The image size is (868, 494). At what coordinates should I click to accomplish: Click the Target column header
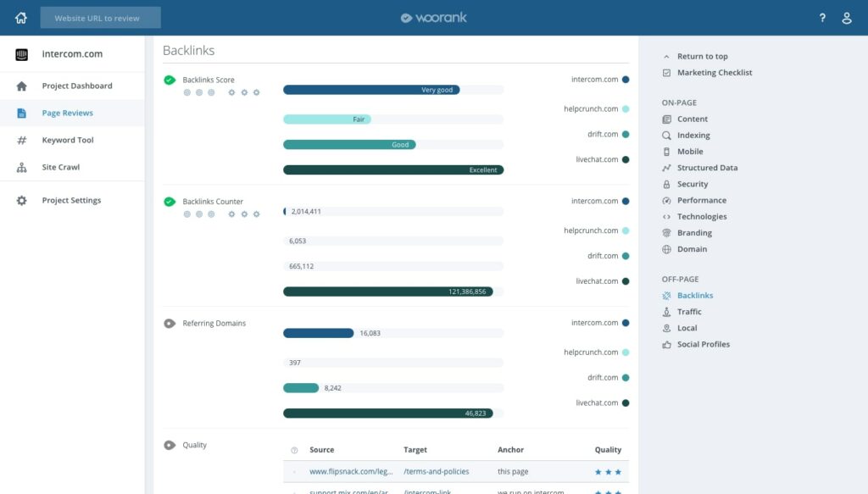415,450
